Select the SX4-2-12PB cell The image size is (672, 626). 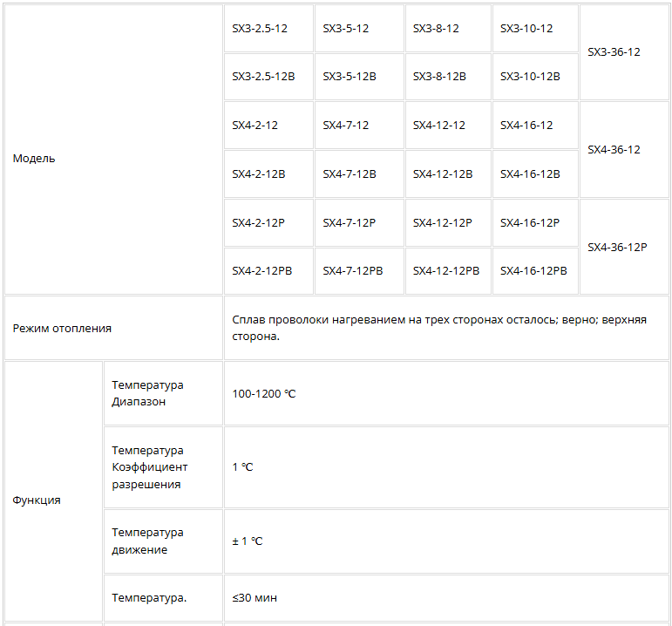[x=268, y=271]
